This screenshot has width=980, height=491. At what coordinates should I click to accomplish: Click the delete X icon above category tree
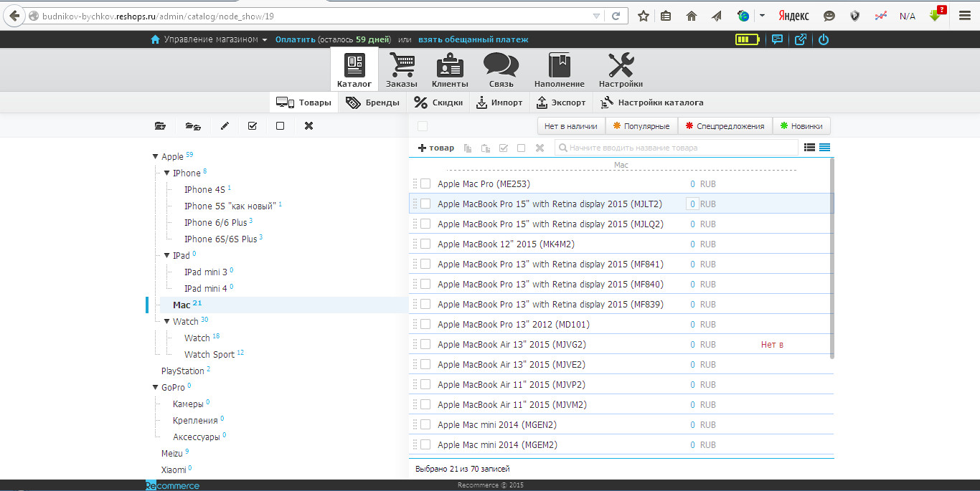[x=308, y=126]
